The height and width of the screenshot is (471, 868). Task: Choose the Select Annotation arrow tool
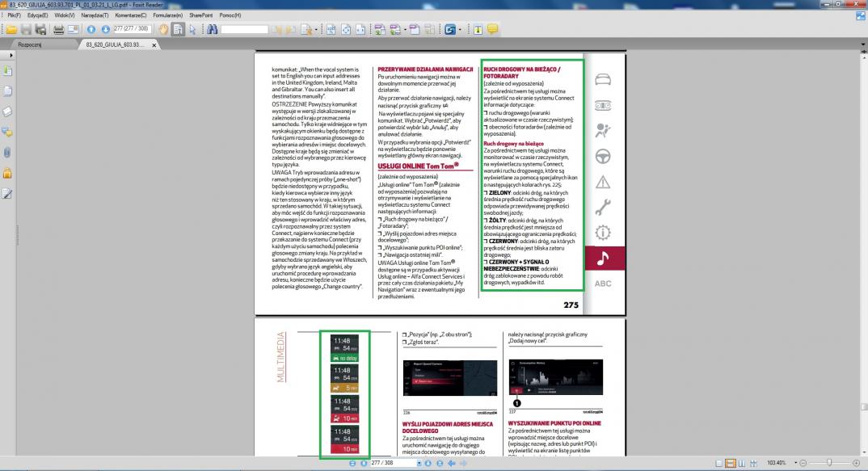[192, 29]
